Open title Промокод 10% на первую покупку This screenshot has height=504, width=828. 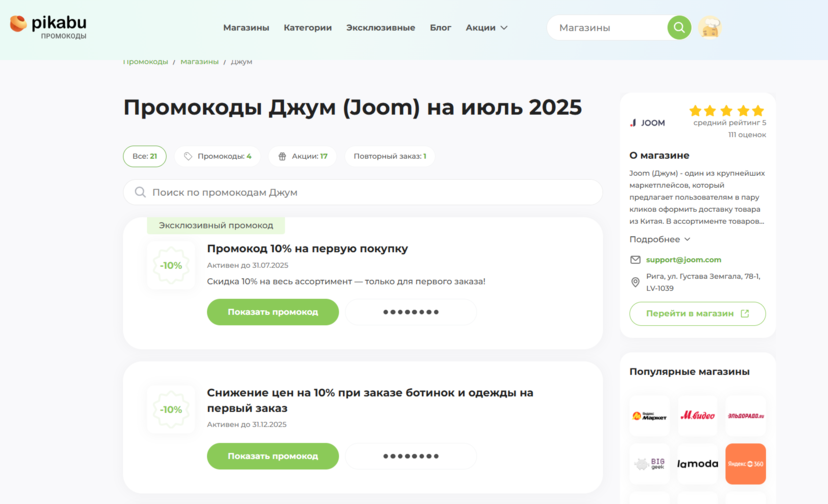click(307, 248)
